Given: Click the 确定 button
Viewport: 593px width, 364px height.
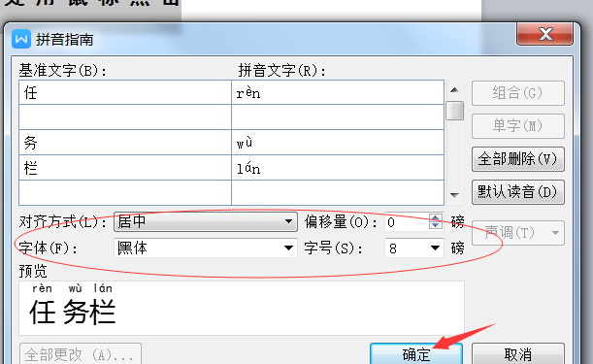Looking at the screenshot, I should (416, 354).
